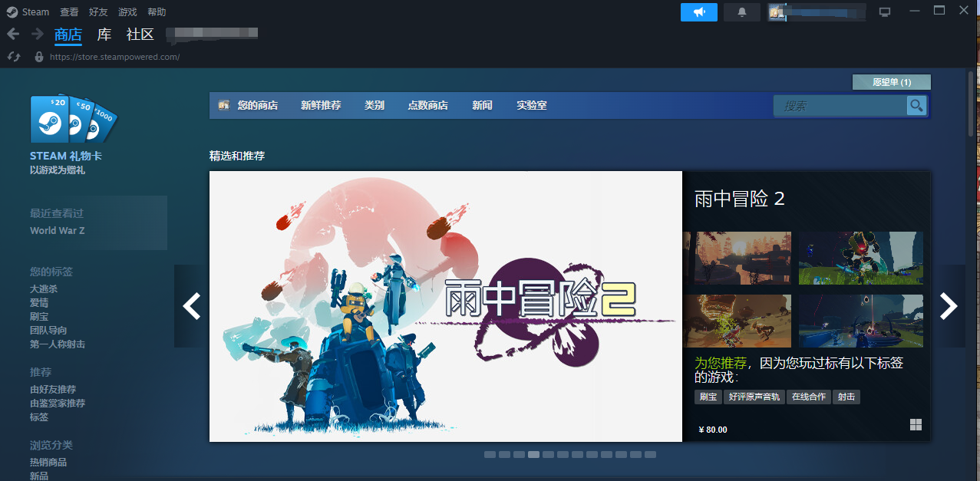Open the 点数商店 store link
Screen dimensions: 980x481
(428, 105)
